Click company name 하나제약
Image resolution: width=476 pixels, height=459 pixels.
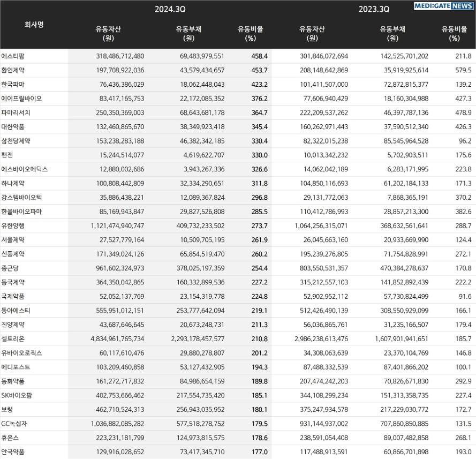coord(13,183)
